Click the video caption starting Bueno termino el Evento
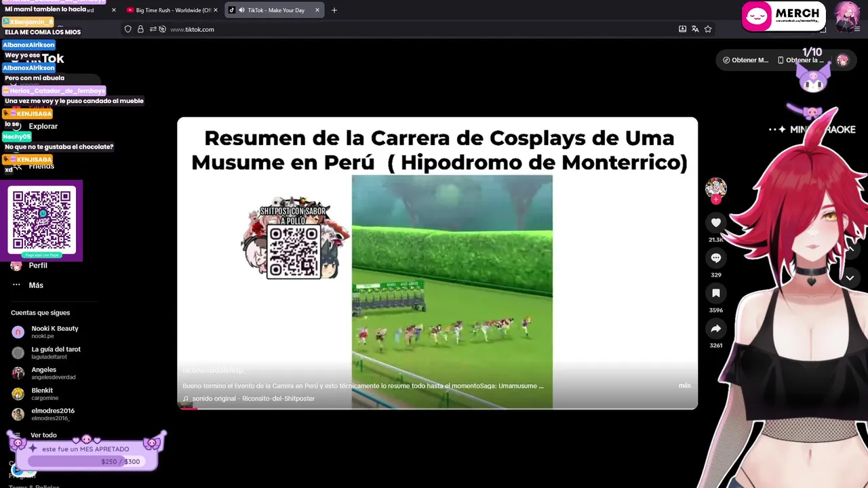 click(x=363, y=386)
